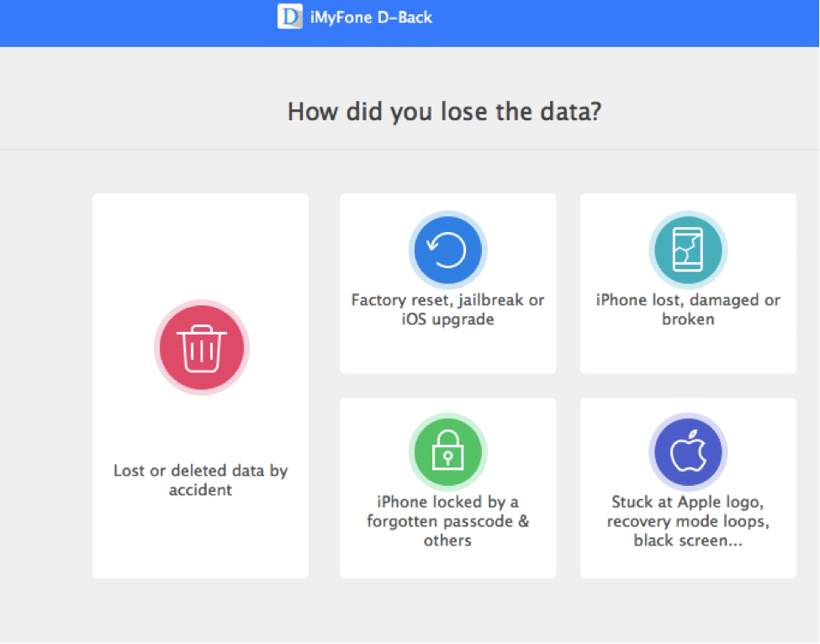Click the blank area between the trash icon and its caption
This screenshot has width=820, height=644.
[x=200, y=429]
